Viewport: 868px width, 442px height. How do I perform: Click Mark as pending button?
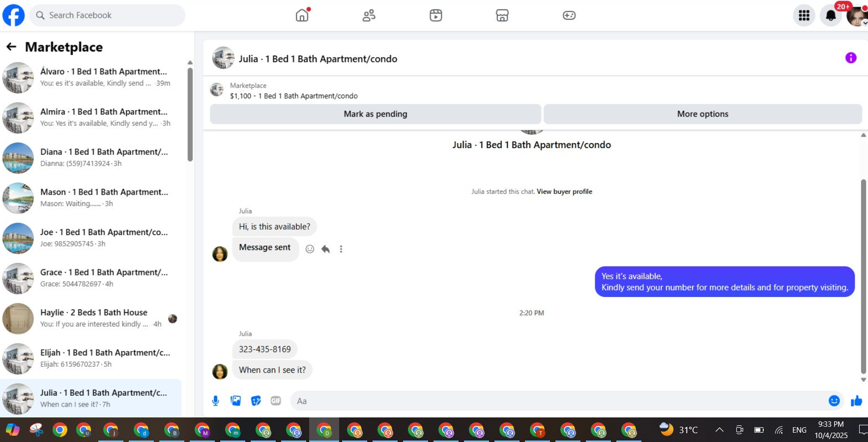pos(376,114)
